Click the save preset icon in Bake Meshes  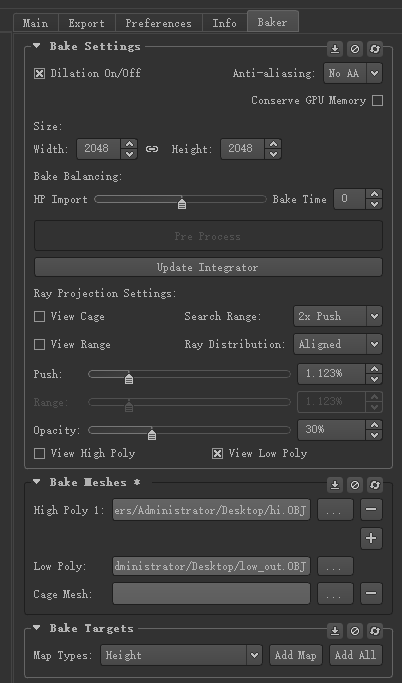334,485
